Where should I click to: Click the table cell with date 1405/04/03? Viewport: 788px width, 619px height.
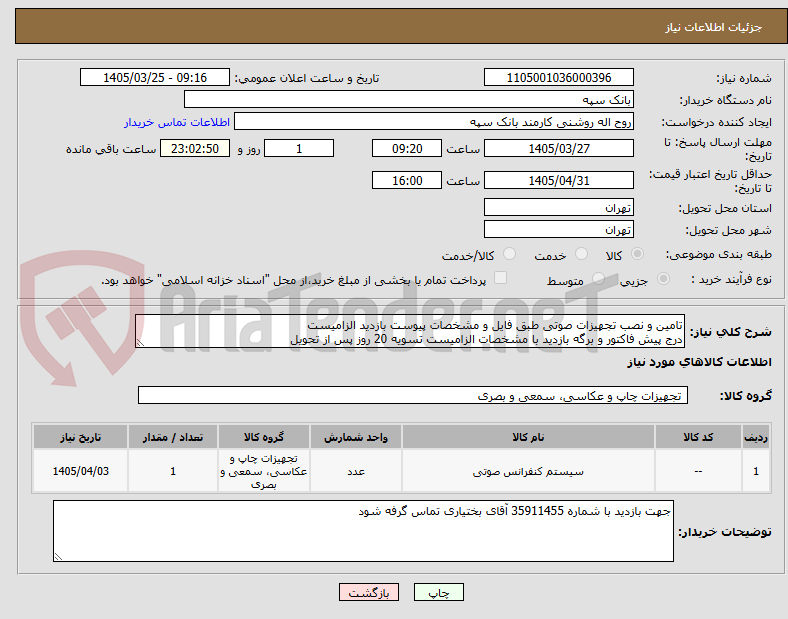click(x=80, y=471)
